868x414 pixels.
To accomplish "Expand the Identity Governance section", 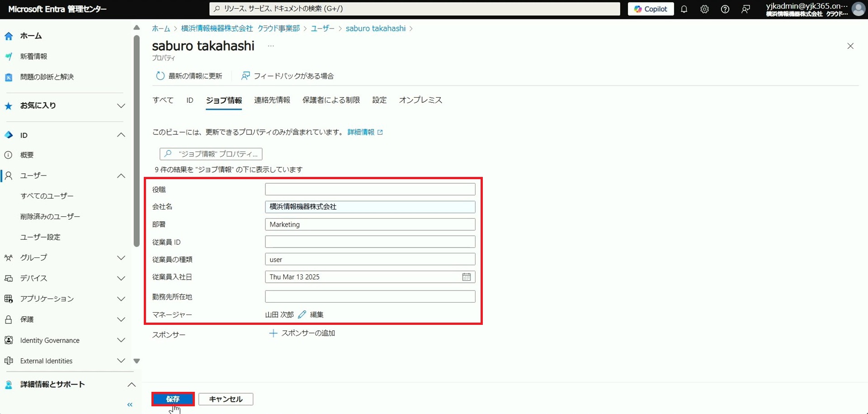I will [121, 340].
